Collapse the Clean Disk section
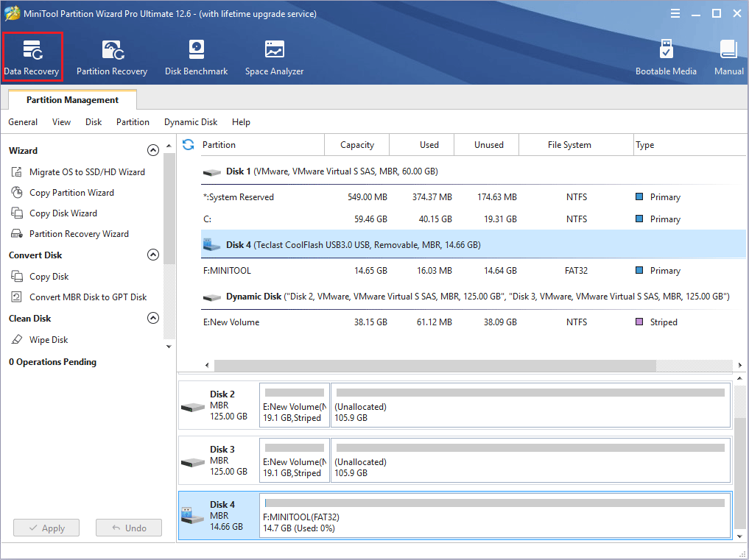Viewport: 749px width, 560px height. (x=152, y=318)
